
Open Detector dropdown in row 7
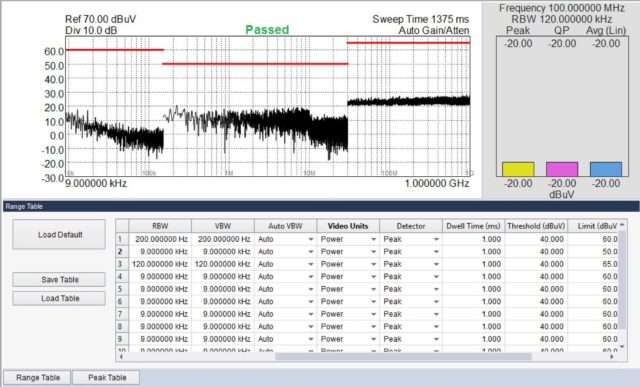436,314
